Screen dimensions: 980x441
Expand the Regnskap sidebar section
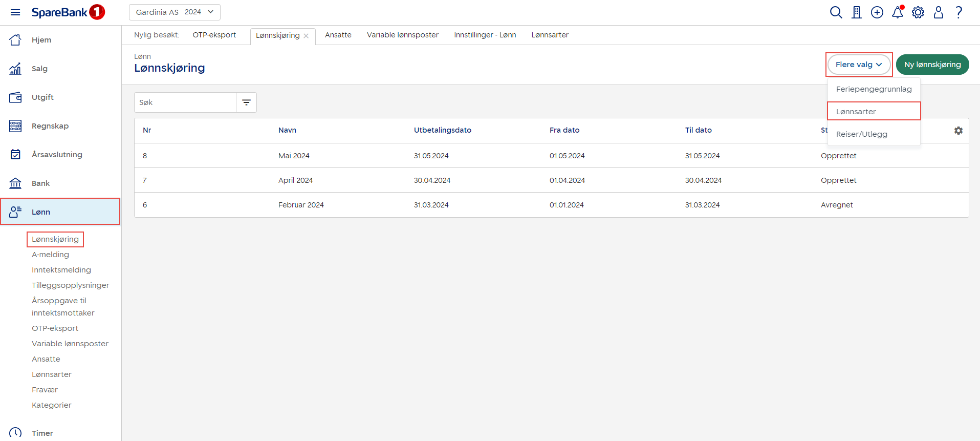(x=50, y=126)
